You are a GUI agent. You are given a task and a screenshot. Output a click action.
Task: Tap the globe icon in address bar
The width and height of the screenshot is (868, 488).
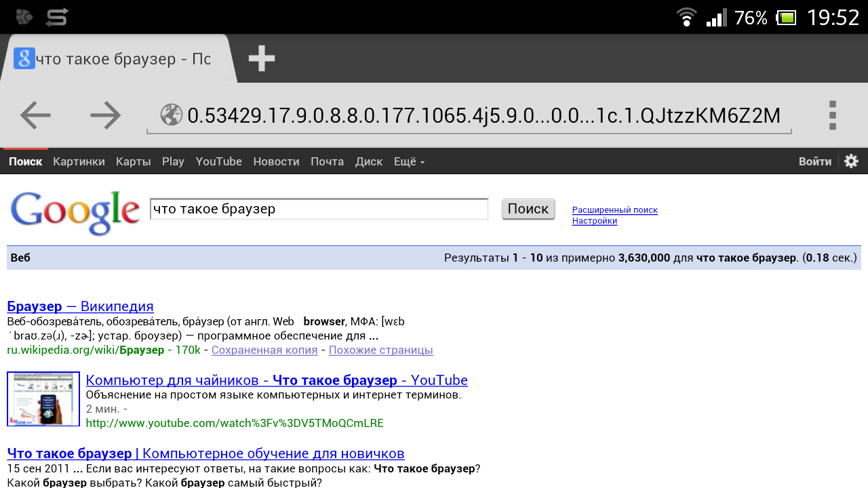pos(172,115)
